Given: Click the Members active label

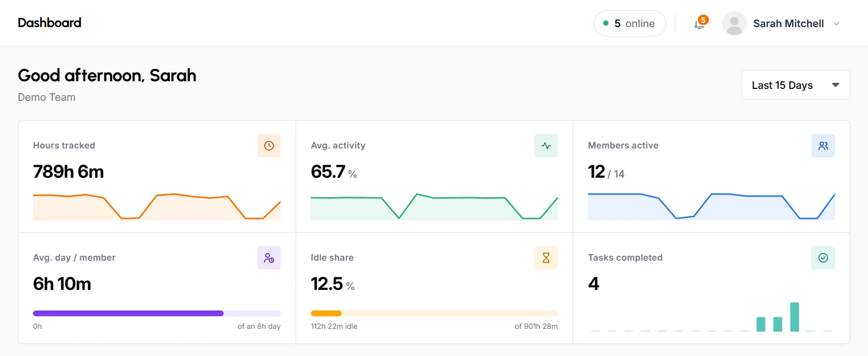Looking at the screenshot, I should pyautogui.click(x=623, y=145).
